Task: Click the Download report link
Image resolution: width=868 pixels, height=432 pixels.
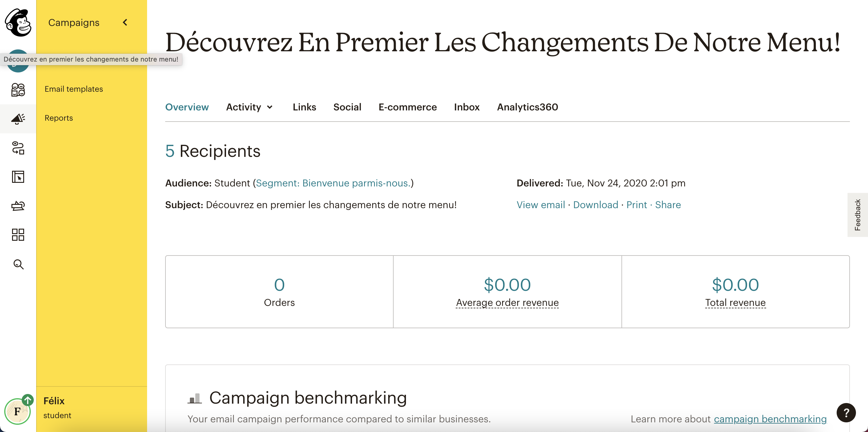Action: pyautogui.click(x=596, y=205)
